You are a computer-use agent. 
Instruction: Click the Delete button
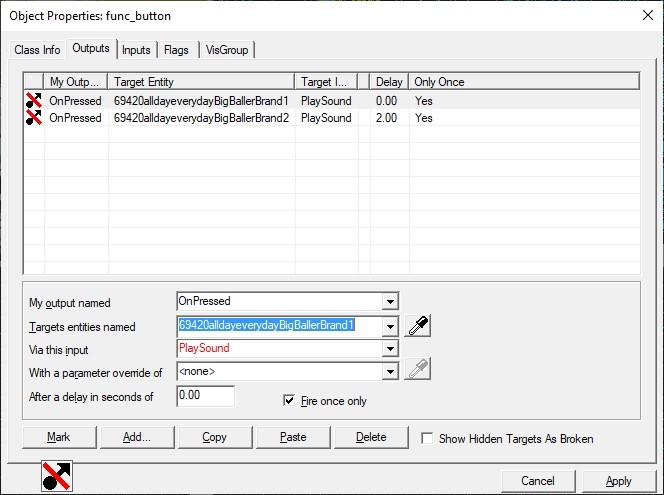tap(370, 437)
